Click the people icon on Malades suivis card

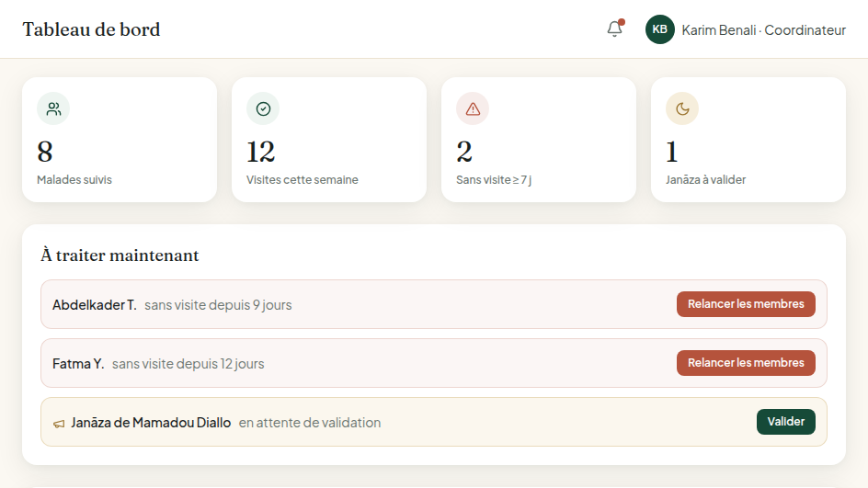coord(53,108)
